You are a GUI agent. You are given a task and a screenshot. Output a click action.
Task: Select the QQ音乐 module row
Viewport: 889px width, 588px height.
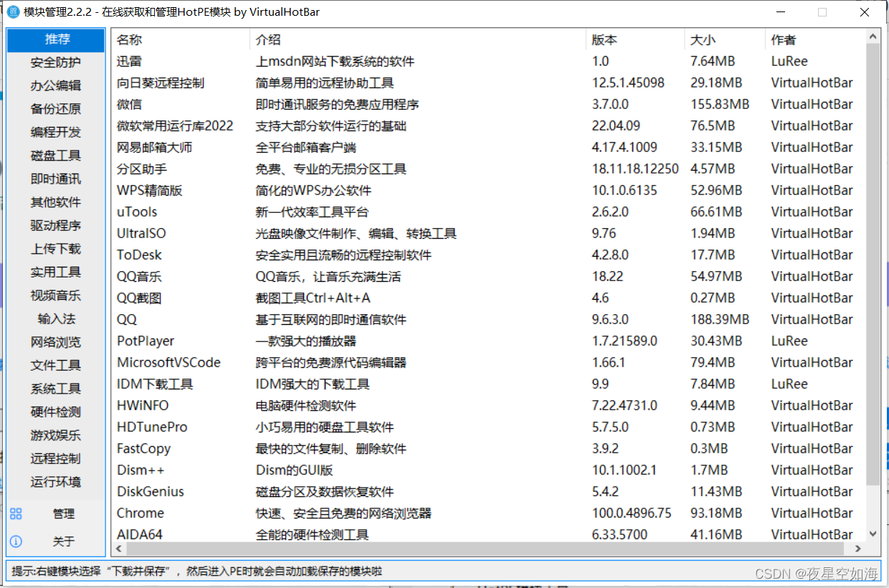488,276
